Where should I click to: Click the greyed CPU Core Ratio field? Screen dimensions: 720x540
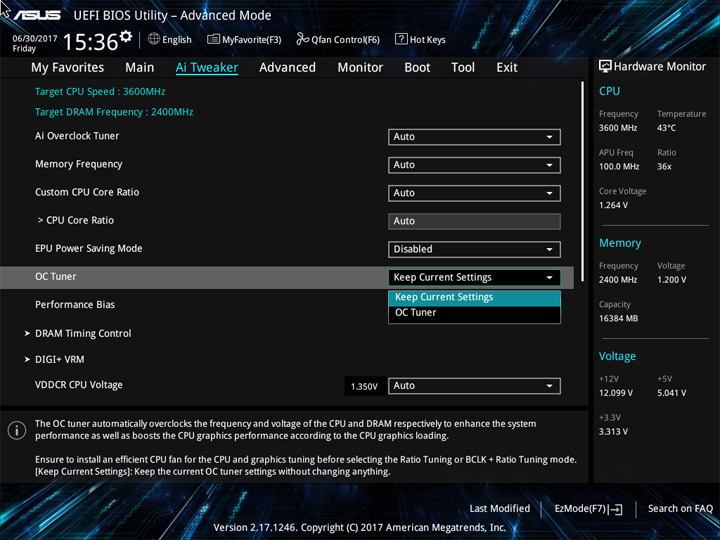(x=474, y=221)
